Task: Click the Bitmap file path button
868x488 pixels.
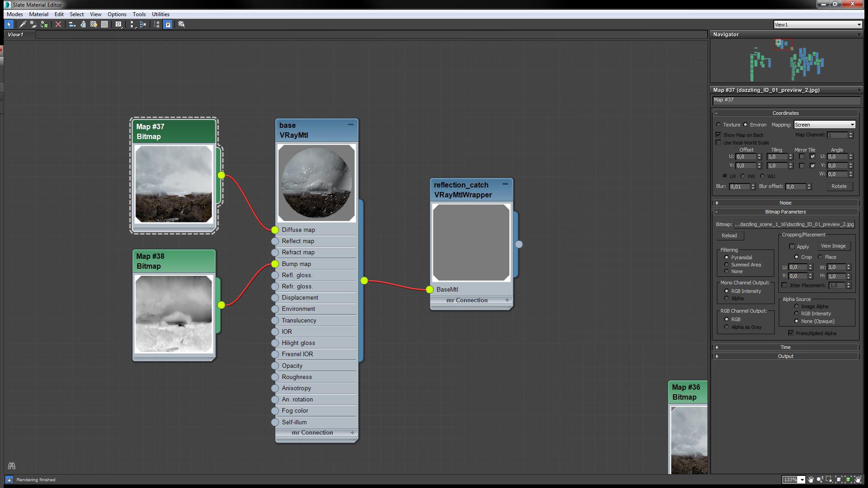Action: pyautogui.click(x=794, y=224)
